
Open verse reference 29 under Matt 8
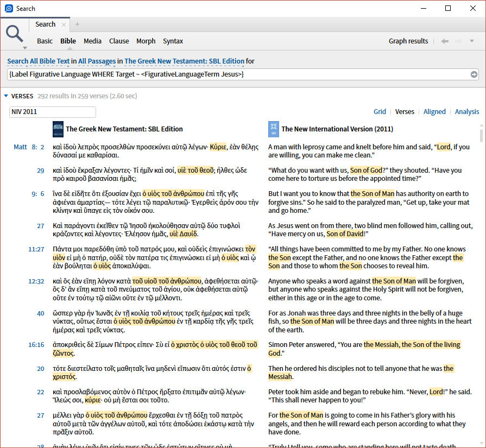[41, 171]
